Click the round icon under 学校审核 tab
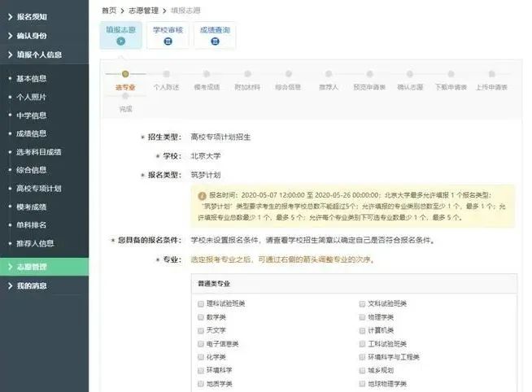The height and width of the screenshot is (392, 532). click(168, 41)
